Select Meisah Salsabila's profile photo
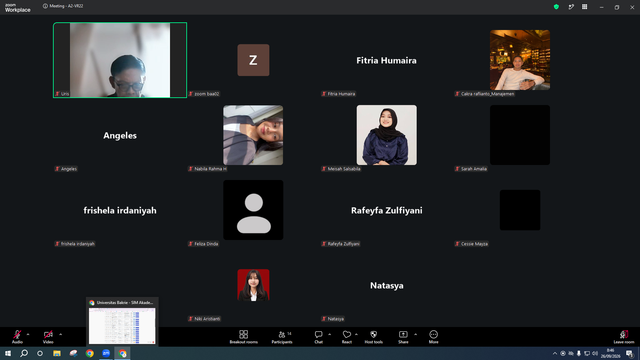Image resolution: width=640 pixels, height=360 pixels. 387,135
